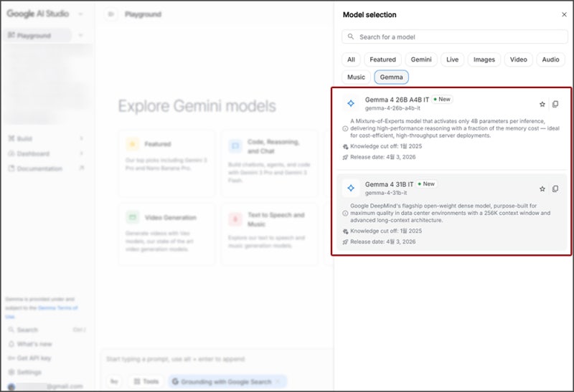Click the Gemma 4 26B A4B IT sparkle icon
This screenshot has width=574, height=392.
(x=351, y=103)
